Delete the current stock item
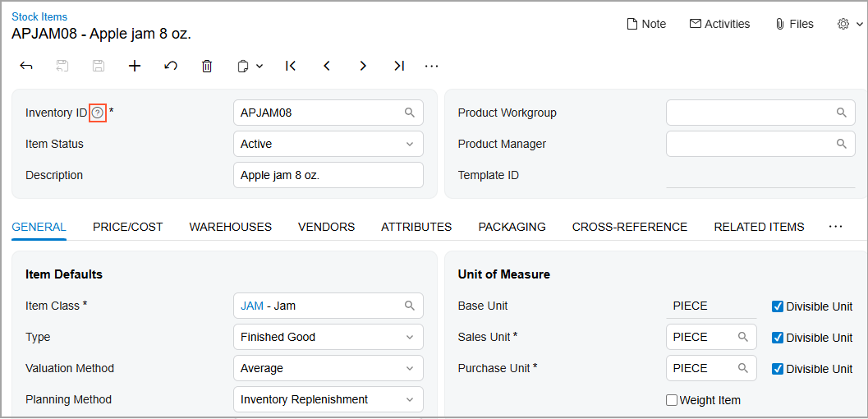The image size is (868, 419). pos(207,66)
